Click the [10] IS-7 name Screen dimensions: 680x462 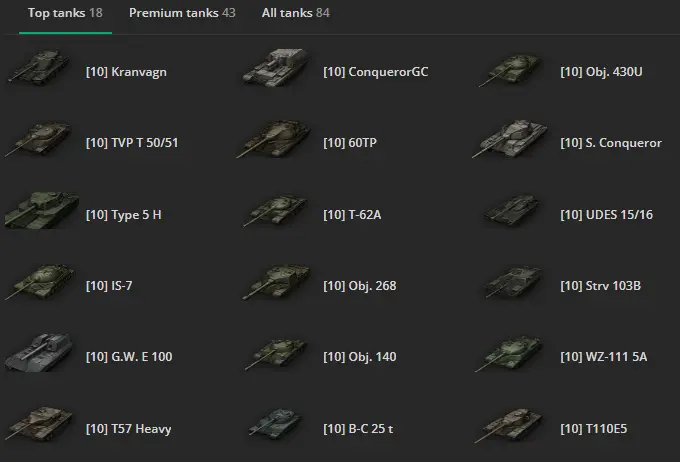[109, 286]
